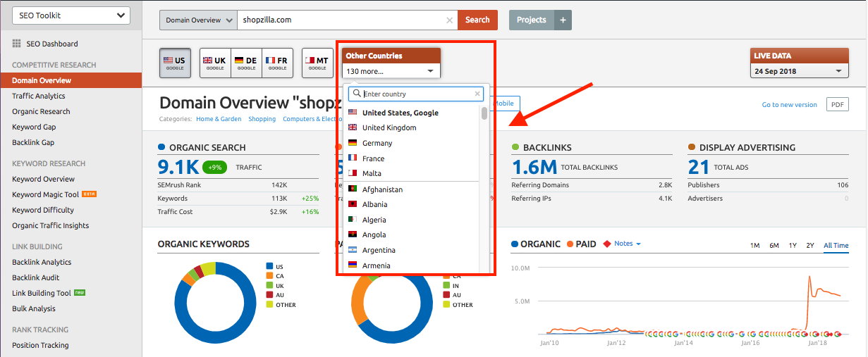
Task: Click the 9.1K organic traffic value
Action: [x=178, y=167]
